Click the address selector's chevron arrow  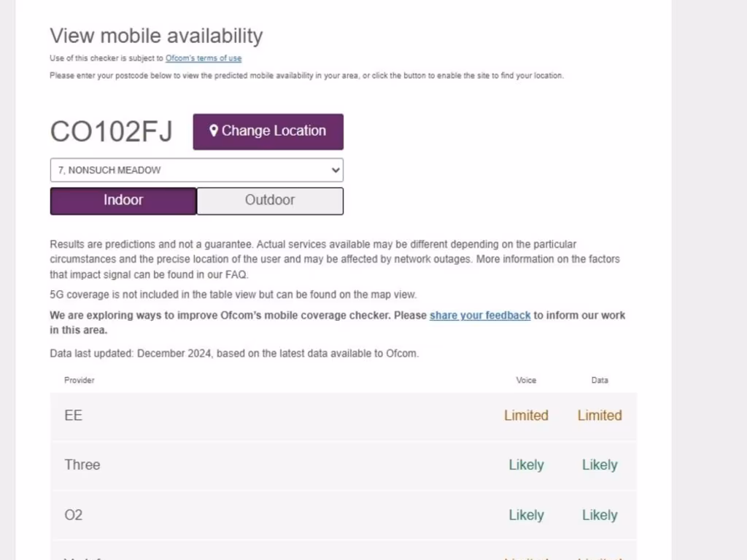[336, 170]
